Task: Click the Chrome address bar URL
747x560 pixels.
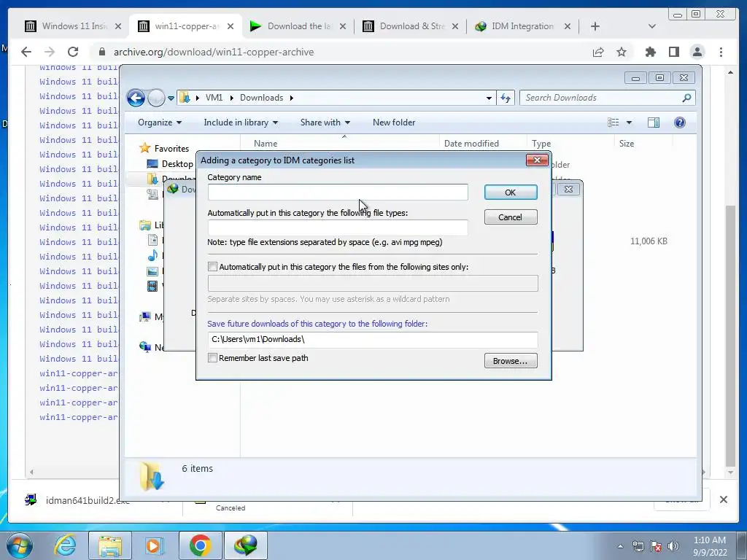Action: click(214, 52)
